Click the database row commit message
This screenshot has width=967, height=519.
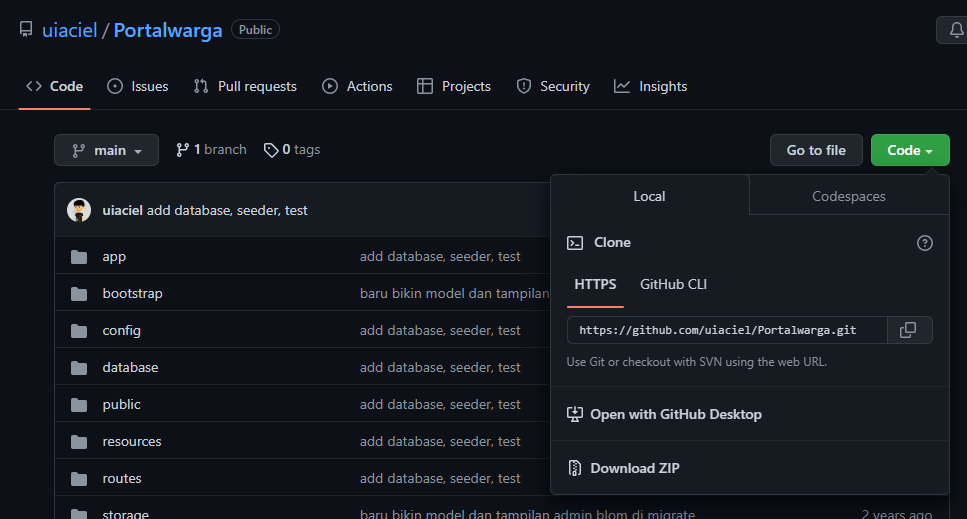(x=440, y=367)
